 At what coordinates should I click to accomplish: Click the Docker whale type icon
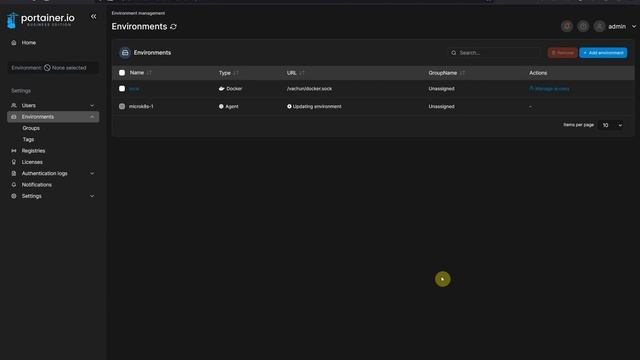[222, 89]
